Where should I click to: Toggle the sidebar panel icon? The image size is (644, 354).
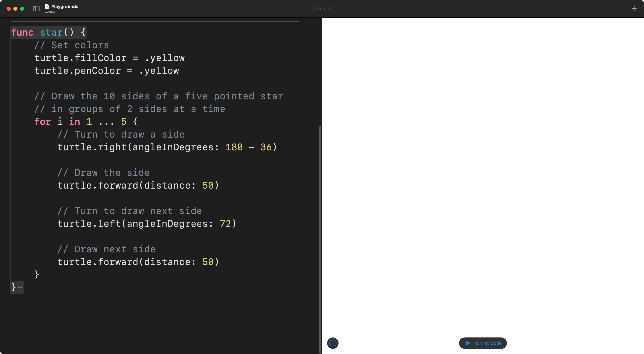click(36, 9)
